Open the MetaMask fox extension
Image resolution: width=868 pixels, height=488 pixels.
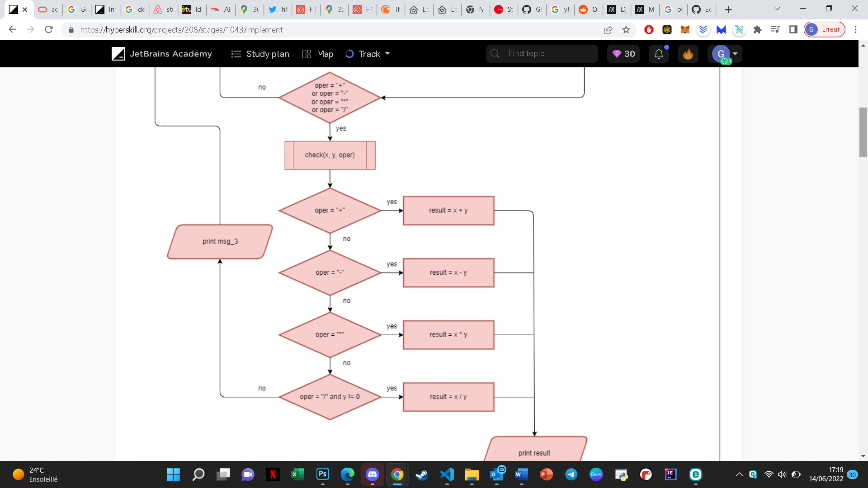point(685,29)
